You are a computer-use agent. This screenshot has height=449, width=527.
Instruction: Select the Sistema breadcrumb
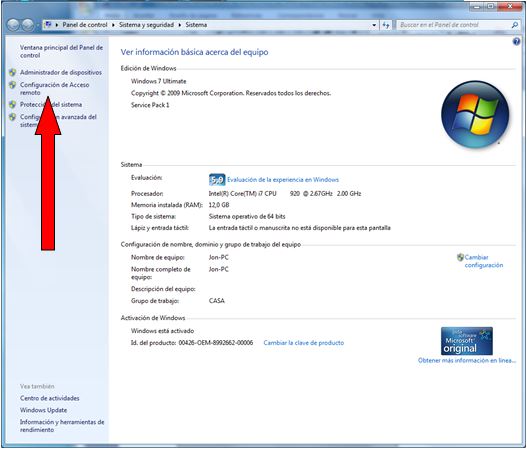[x=196, y=25]
